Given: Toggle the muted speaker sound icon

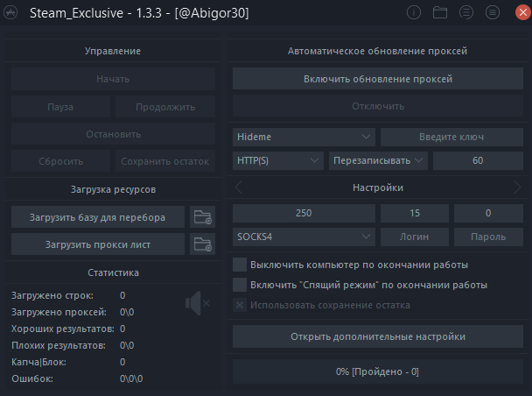Looking at the screenshot, I should pos(198,303).
